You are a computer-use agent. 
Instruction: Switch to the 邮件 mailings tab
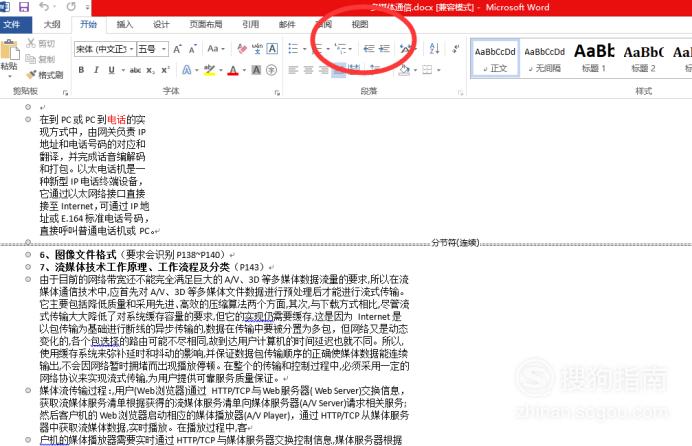[x=287, y=24]
